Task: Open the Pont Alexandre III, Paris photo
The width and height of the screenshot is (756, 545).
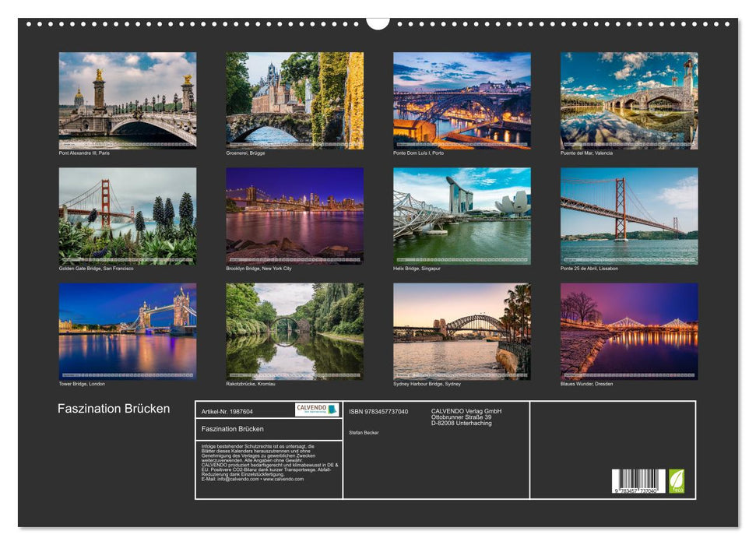Action: 128,100
